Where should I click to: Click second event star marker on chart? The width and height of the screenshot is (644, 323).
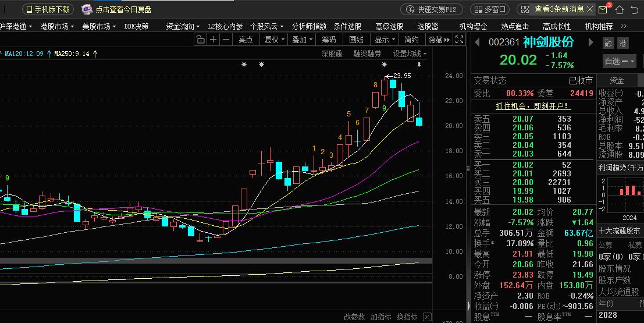[x=261, y=65]
